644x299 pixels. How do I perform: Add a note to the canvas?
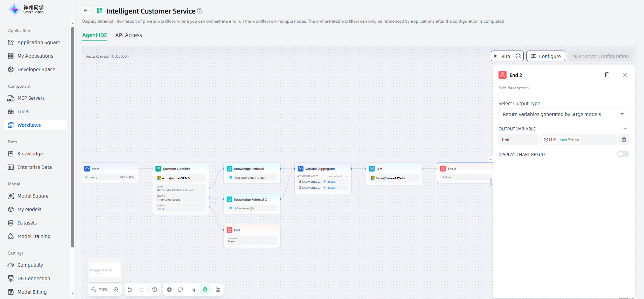coord(181,290)
